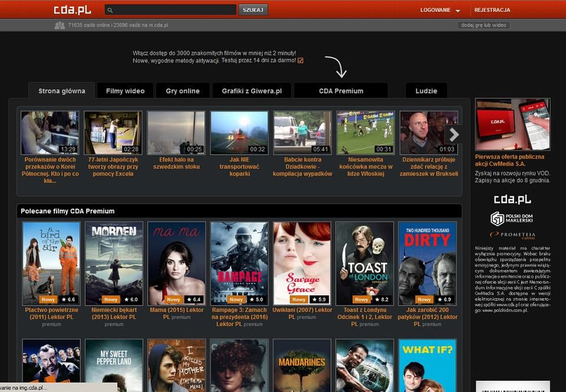Click Polski Dom Maklerski logo in sidebar
Viewport: 566px width, 392px height.
(x=512, y=218)
